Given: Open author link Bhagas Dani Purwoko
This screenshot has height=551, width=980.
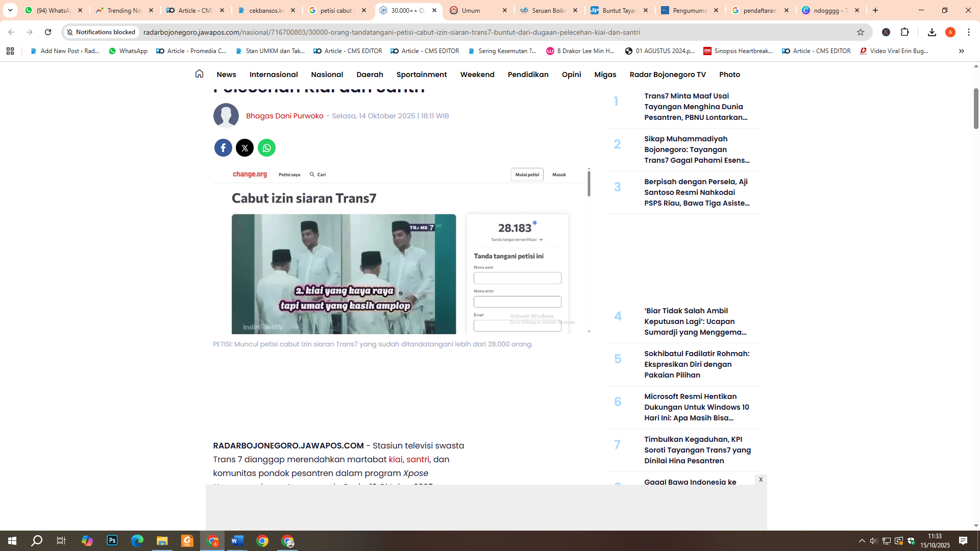Looking at the screenshot, I should [x=285, y=116].
